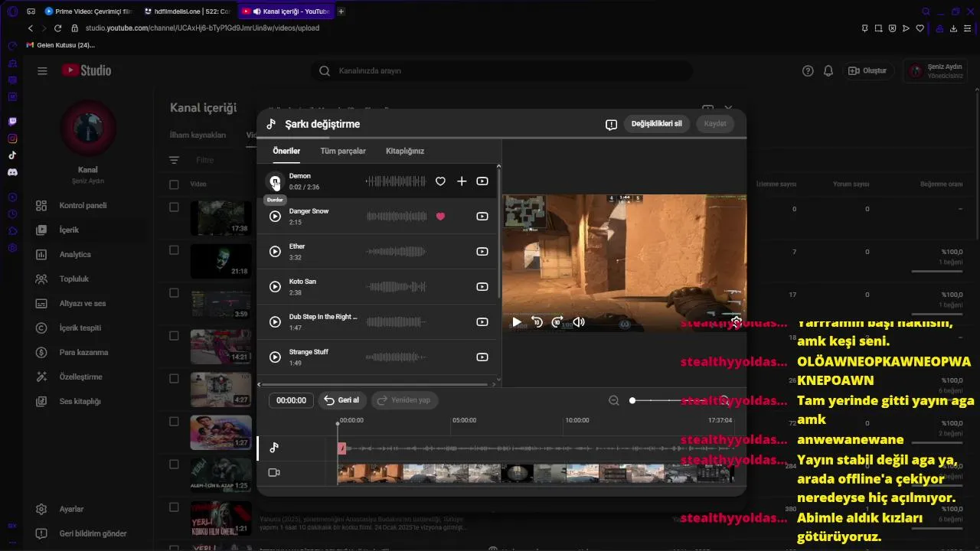Reload the page in browser toolbar

(57, 28)
